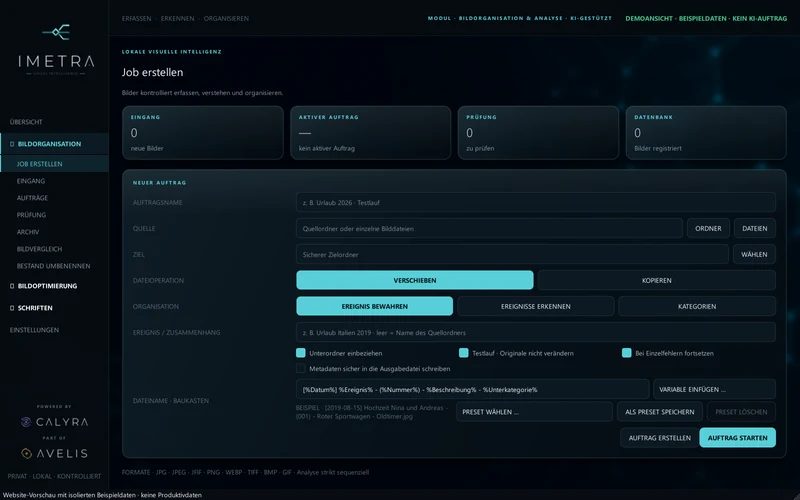800x500 pixels.
Task: Toggle Bei Einzelfehlern fortsetzen checkbox
Action: [x=627, y=353]
